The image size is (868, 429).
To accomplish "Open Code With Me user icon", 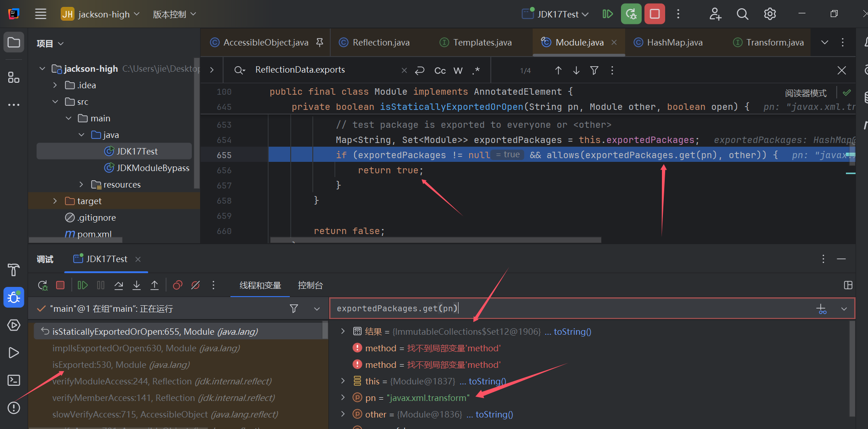I will pyautogui.click(x=715, y=14).
